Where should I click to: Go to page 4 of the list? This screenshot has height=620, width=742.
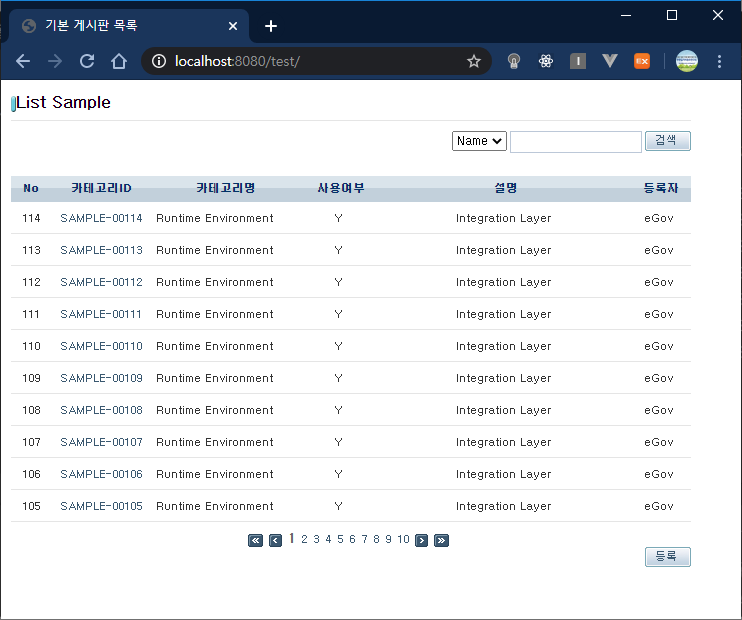[328, 539]
